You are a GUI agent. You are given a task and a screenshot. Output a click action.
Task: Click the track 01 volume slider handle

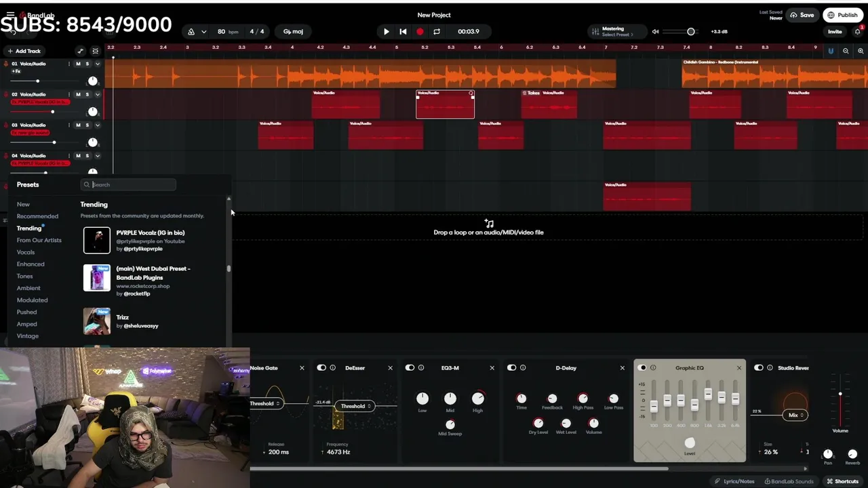(x=37, y=81)
